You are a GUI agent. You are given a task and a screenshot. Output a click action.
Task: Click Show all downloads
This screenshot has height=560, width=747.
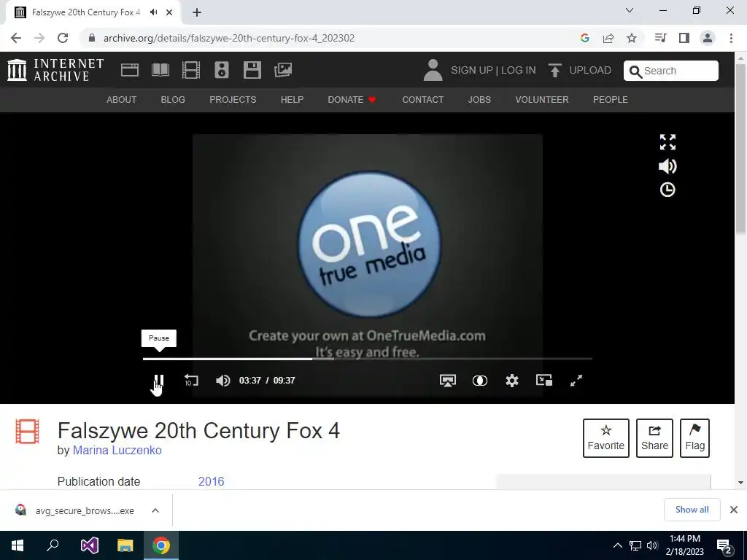692,510
